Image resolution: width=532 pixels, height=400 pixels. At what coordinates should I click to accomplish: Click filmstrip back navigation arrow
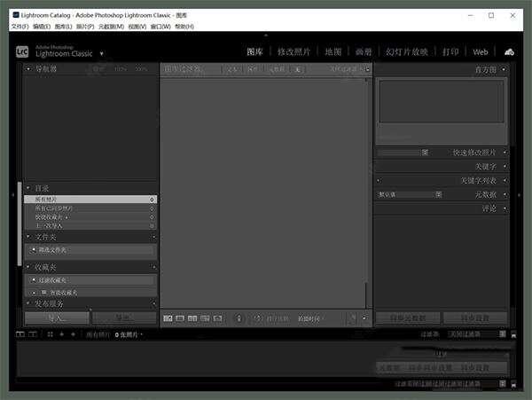61,334
